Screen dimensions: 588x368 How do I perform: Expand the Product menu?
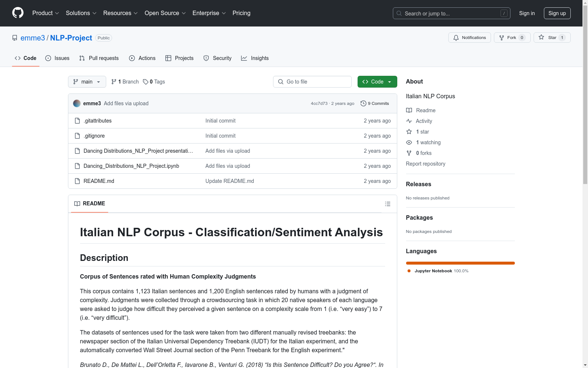click(x=46, y=13)
